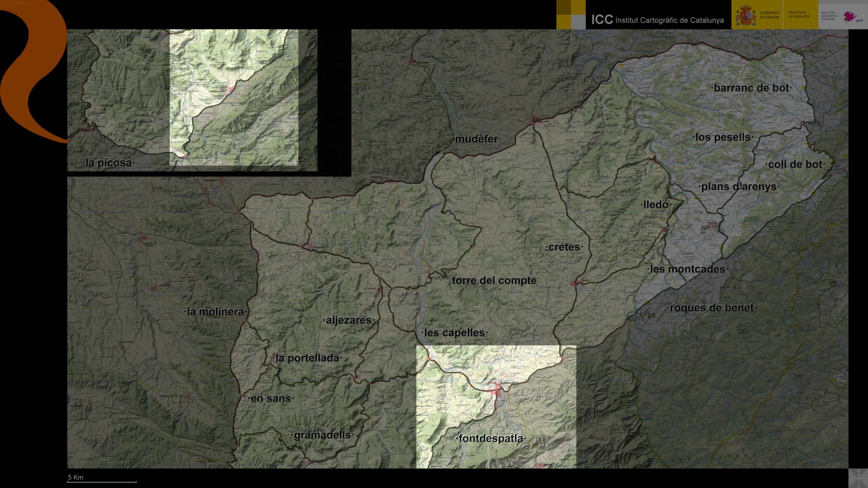Select the 'cretes' map label
This screenshot has width=868, height=488.
pyautogui.click(x=564, y=247)
